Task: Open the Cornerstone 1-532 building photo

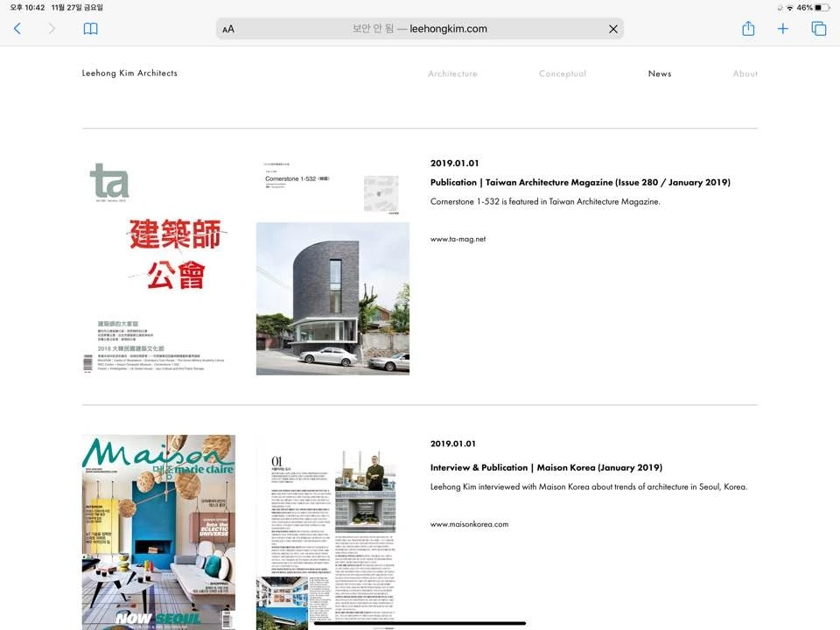Action: pyautogui.click(x=332, y=299)
